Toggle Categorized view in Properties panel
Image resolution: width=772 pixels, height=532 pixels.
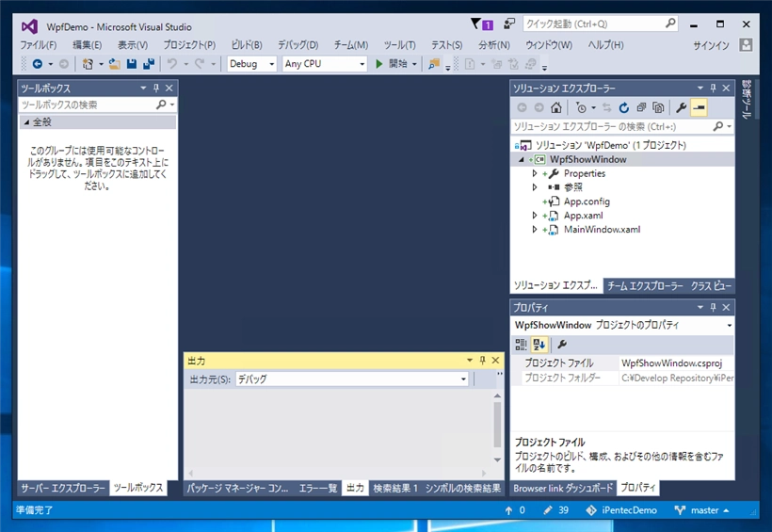(x=521, y=345)
